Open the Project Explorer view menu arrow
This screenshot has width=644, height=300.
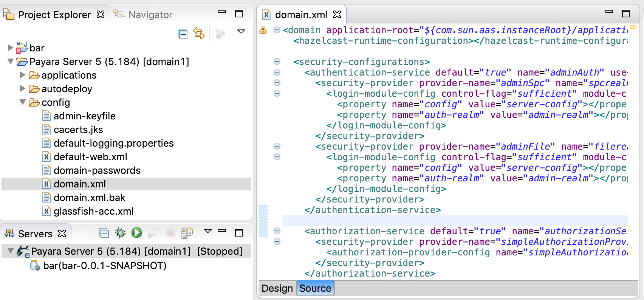[x=241, y=31]
